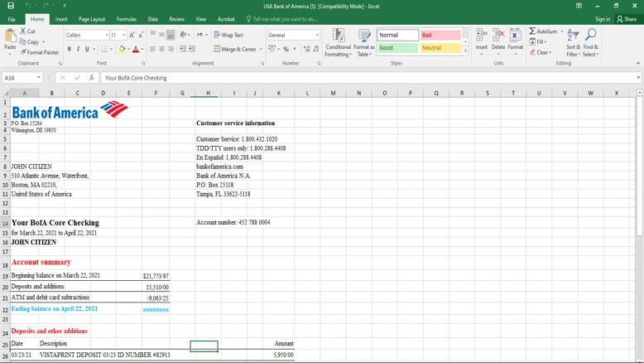The height and width of the screenshot is (363, 644).
Task: Select column H header
Action: [x=209, y=94]
